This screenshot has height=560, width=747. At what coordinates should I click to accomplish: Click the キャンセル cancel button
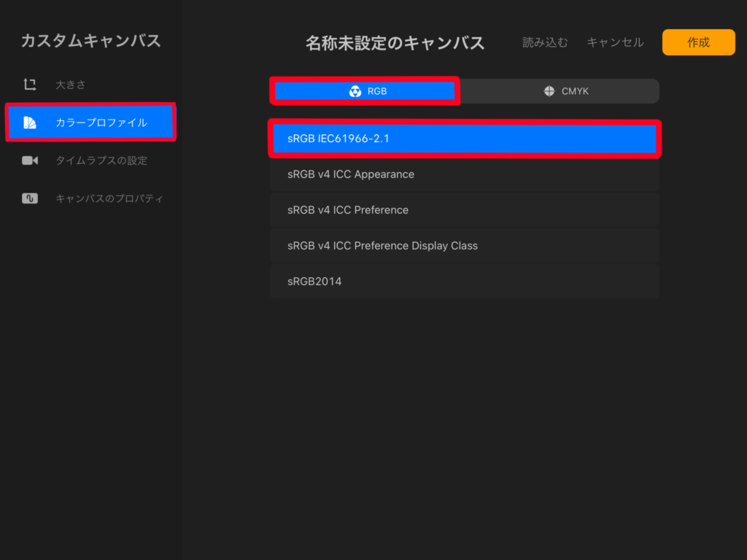coord(615,42)
